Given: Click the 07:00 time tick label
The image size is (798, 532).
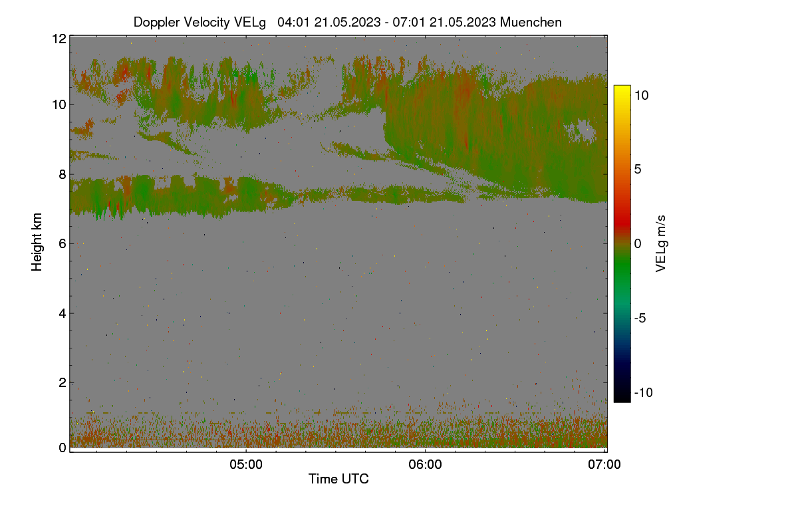Looking at the screenshot, I should tap(604, 465).
